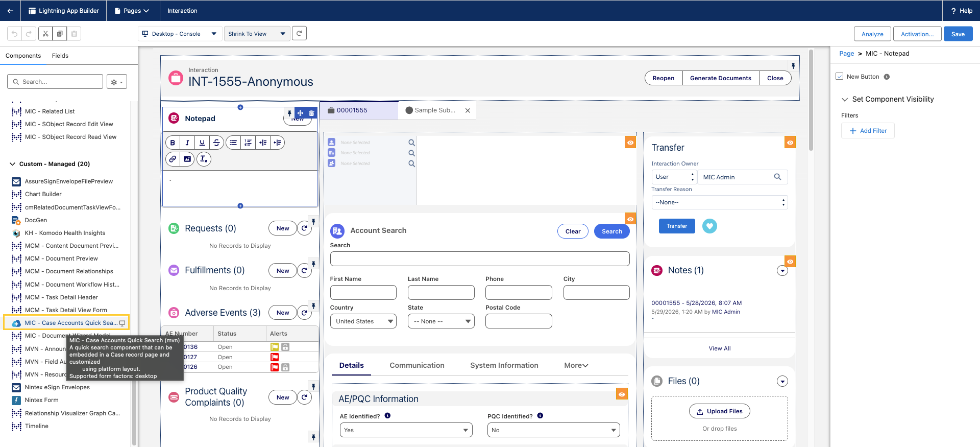Click the heart icon beside Transfer button
980x447 pixels.
(x=709, y=226)
